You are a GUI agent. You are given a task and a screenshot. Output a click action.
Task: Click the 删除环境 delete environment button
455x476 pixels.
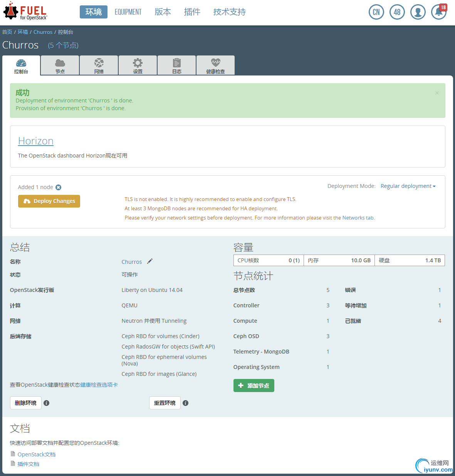[25, 403]
